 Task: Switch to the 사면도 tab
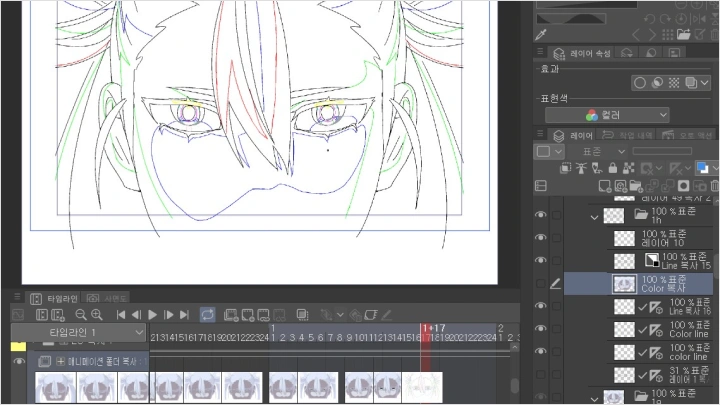click(107, 299)
